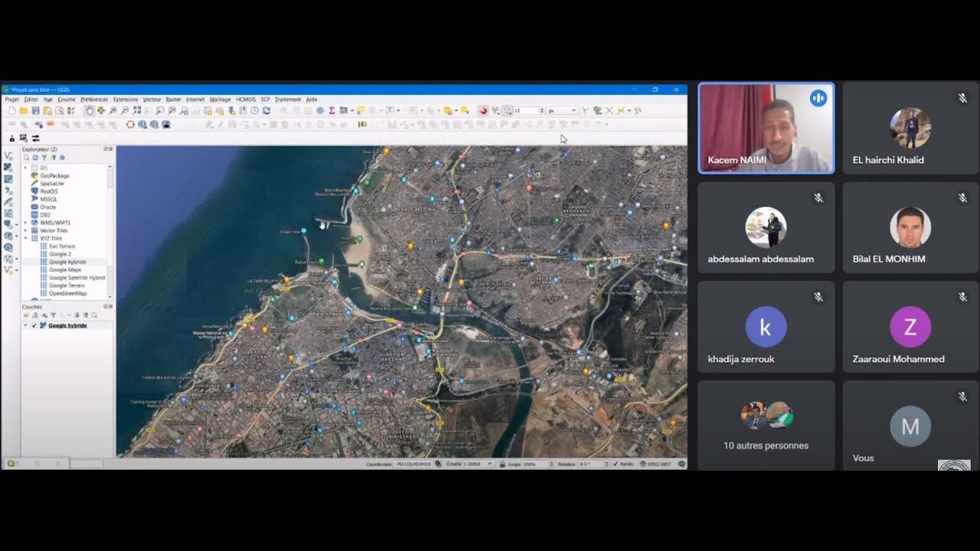Image resolution: width=980 pixels, height=551 pixels.
Task: Open the 10 autres personnes tile
Action: tap(766, 425)
